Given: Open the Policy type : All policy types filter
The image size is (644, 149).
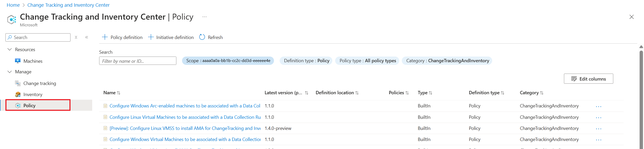Looking at the screenshot, I should [x=367, y=61].
